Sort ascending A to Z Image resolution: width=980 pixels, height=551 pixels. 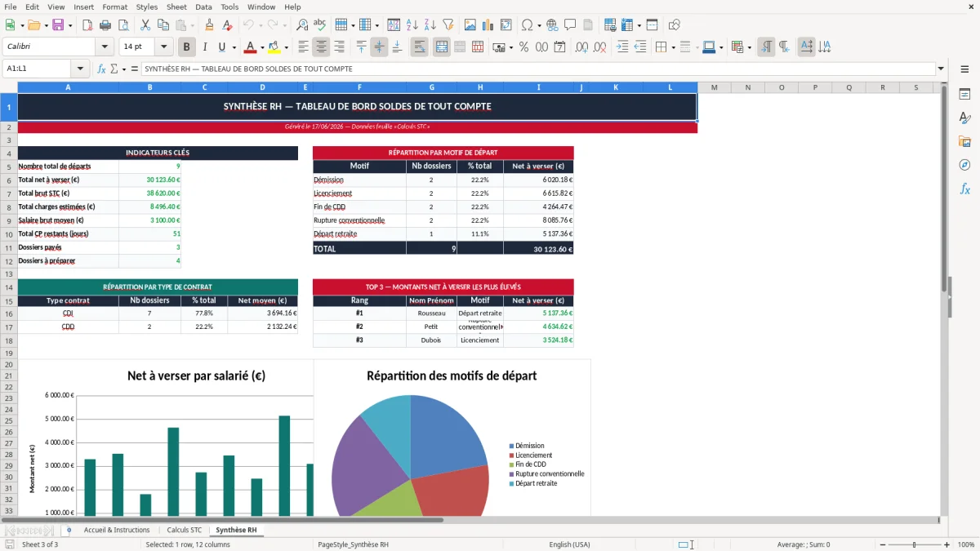pos(412,25)
